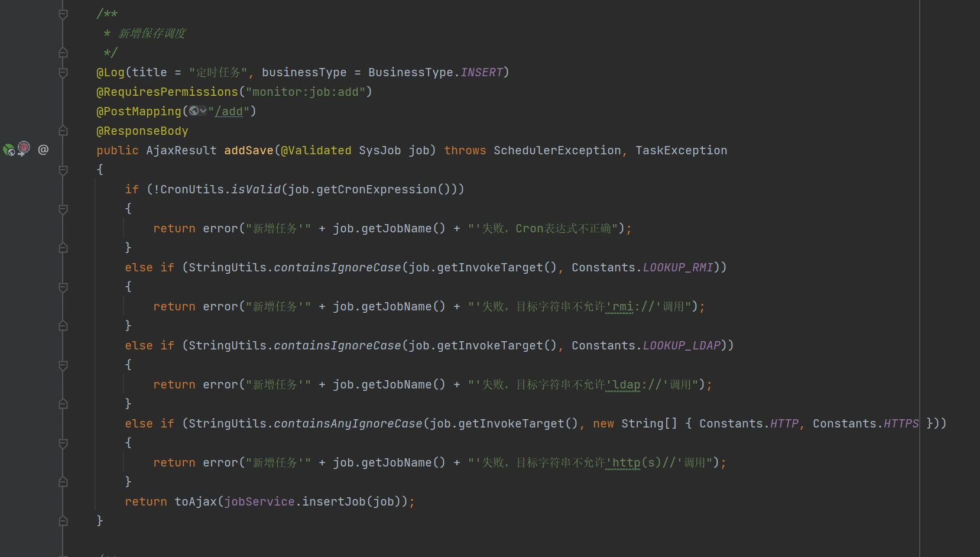Click the underlined 'rmi' text in string

point(622,307)
